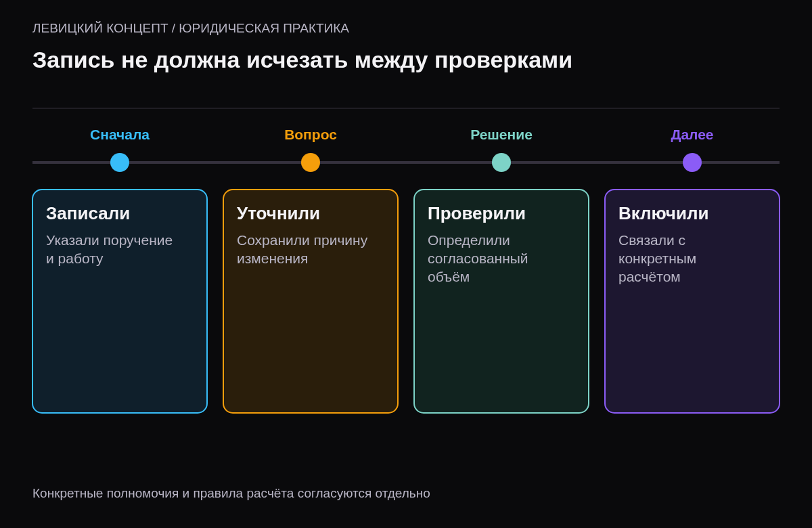Click the text Определили согласованный объём

(478, 259)
